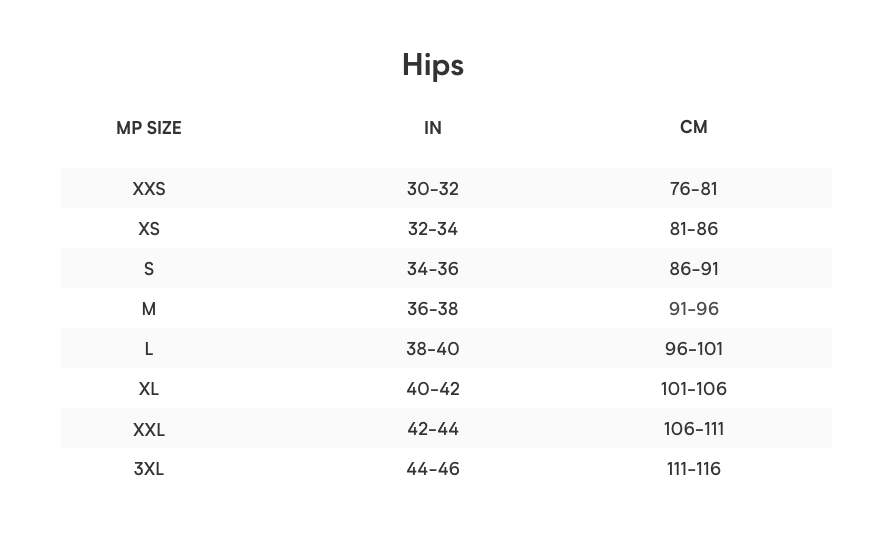Screen dimensions: 893x535
Task: Click the 30-32 inches value
Action: coord(433,189)
